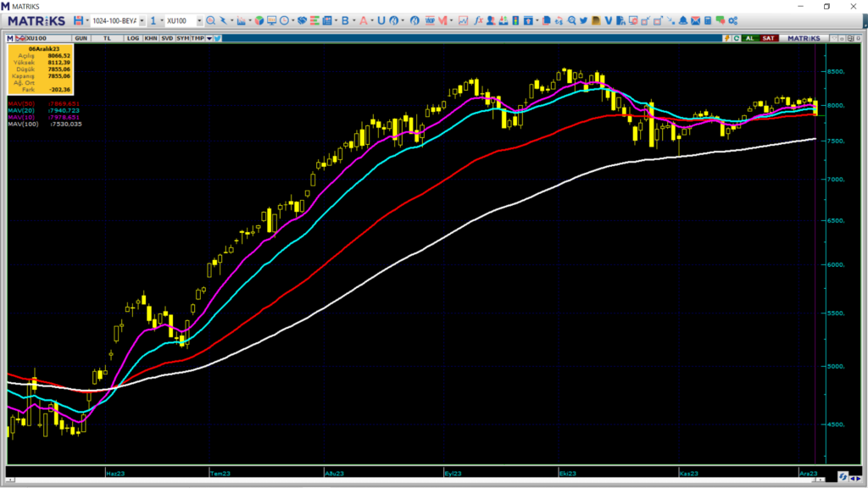Viewport: 868px width, 488px height.
Task: Click the green-red horizontal bars icon
Action: point(314,20)
